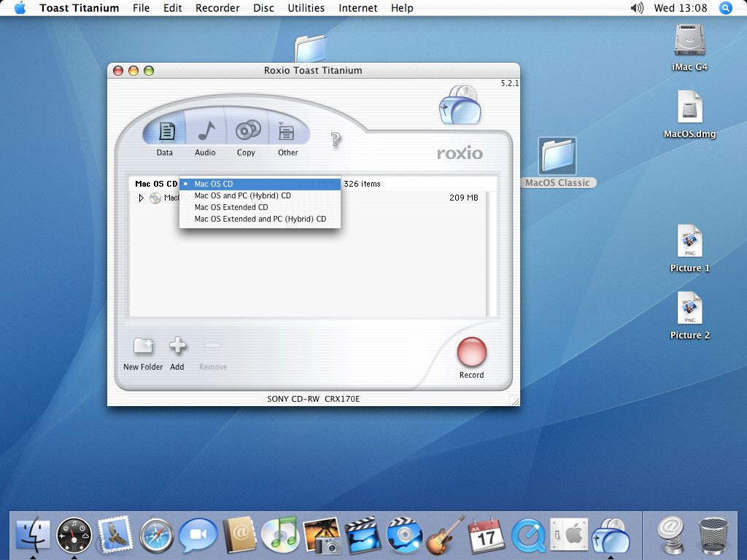Click the 326 items text

362,184
